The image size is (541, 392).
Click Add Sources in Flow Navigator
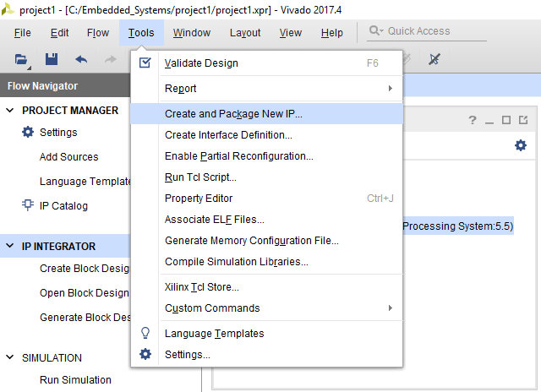click(x=68, y=157)
